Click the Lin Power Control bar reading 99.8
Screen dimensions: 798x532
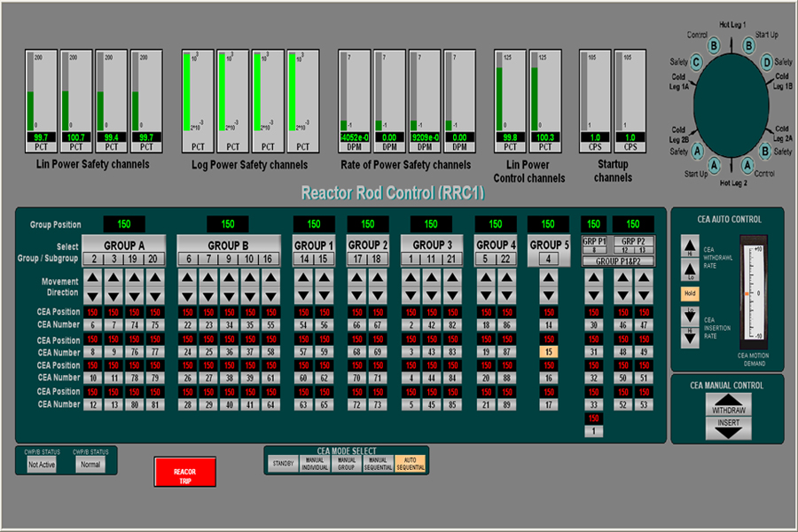click(x=510, y=101)
